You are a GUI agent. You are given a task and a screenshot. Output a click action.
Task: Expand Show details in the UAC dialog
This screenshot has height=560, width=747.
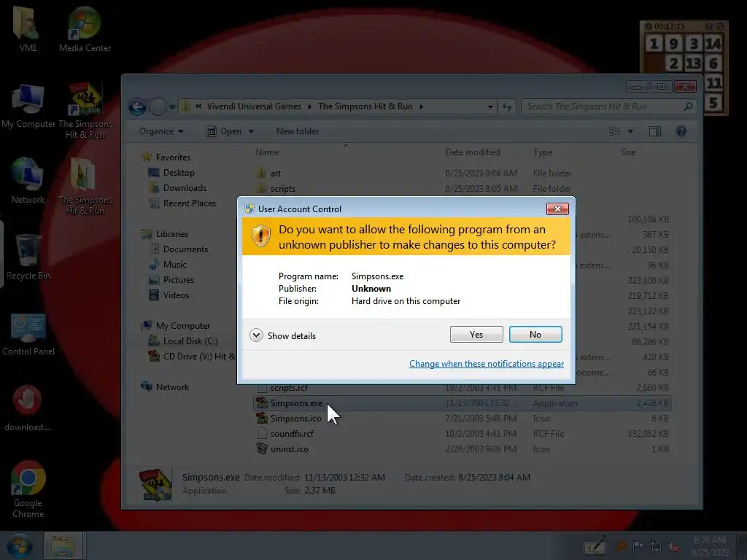[282, 335]
